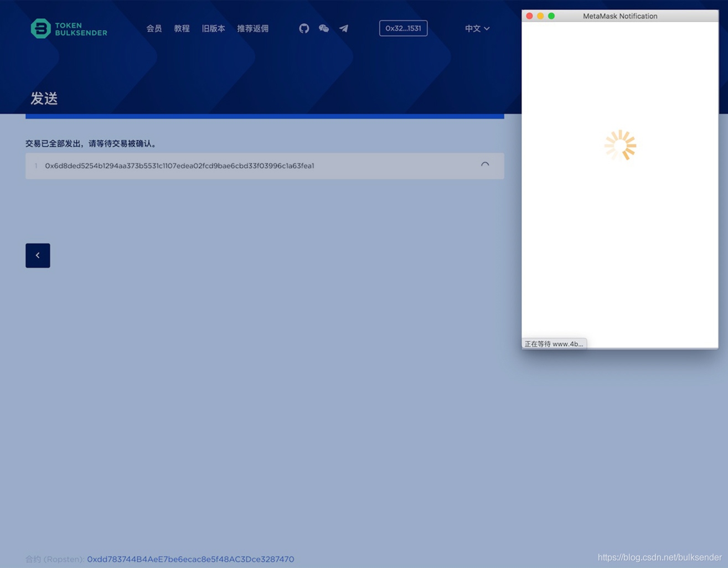Open the Telegram icon link

coord(344,28)
